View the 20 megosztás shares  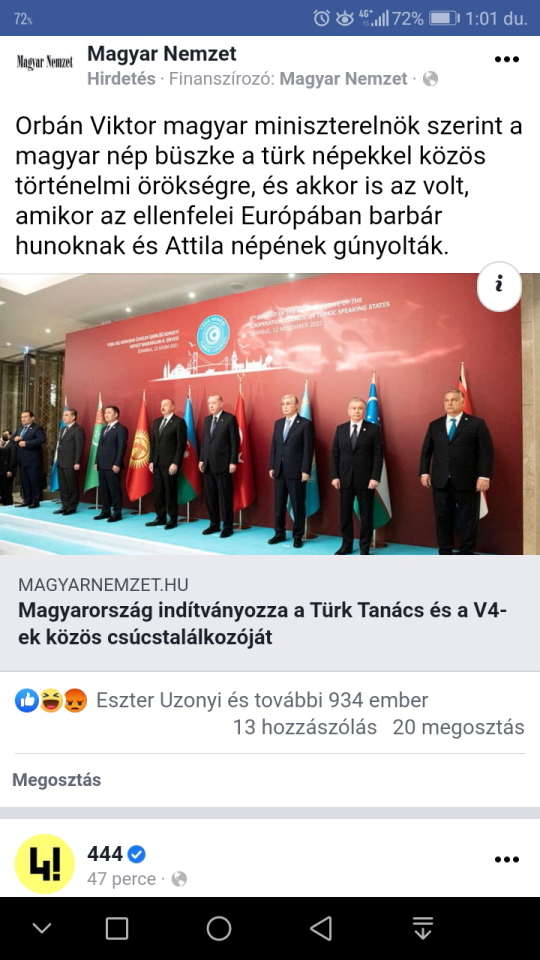coord(459,727)
